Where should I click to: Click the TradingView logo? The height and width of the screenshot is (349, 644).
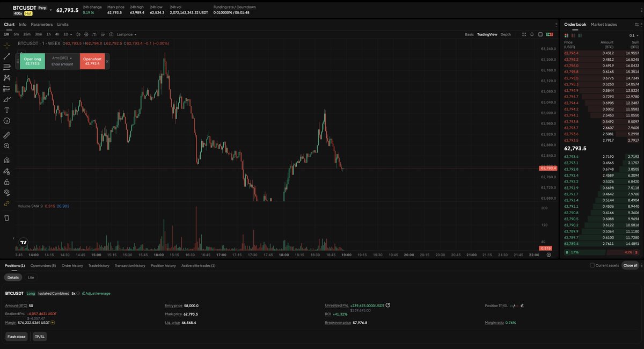[x=23, y=243]
